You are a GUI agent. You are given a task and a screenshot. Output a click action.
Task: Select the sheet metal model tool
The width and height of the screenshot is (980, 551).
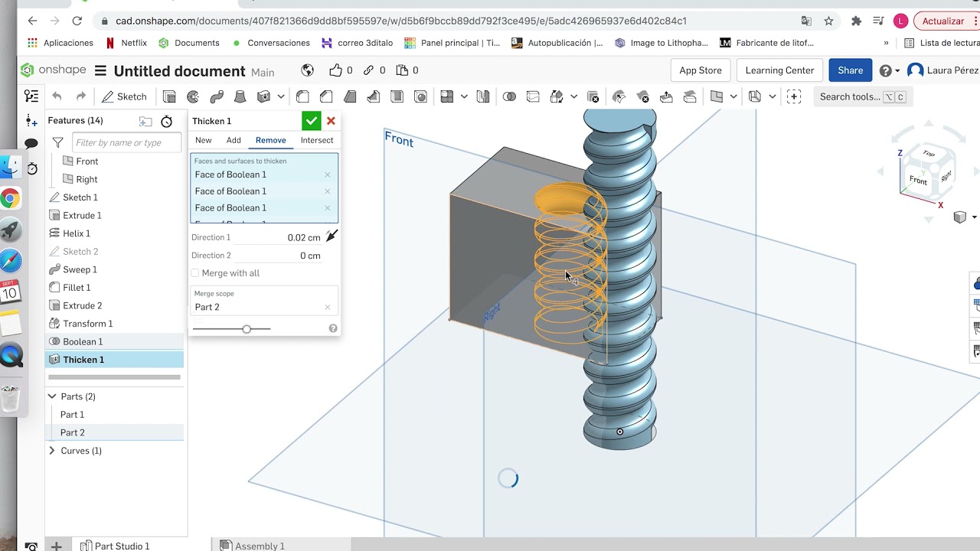click(755, 96)
